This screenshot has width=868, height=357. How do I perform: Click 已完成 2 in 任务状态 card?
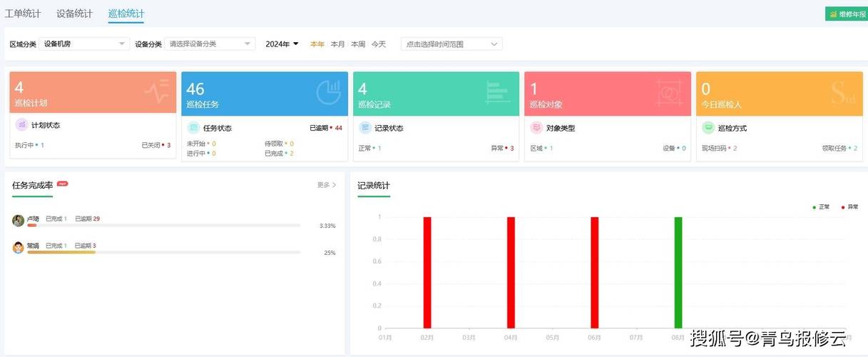(279, 154)
